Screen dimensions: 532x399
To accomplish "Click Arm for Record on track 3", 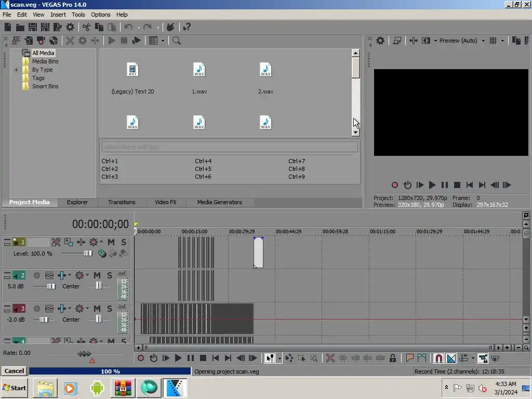I will tap(37, 309).
